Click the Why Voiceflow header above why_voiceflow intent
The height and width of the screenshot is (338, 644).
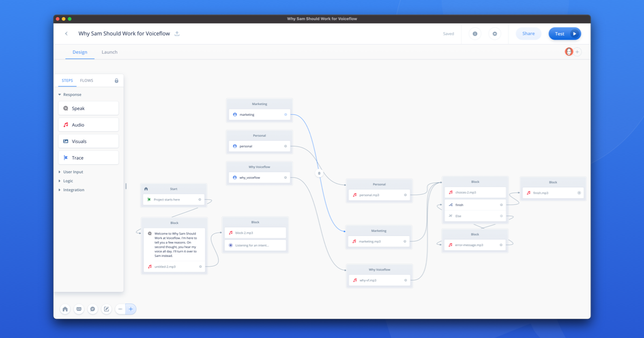259,167
